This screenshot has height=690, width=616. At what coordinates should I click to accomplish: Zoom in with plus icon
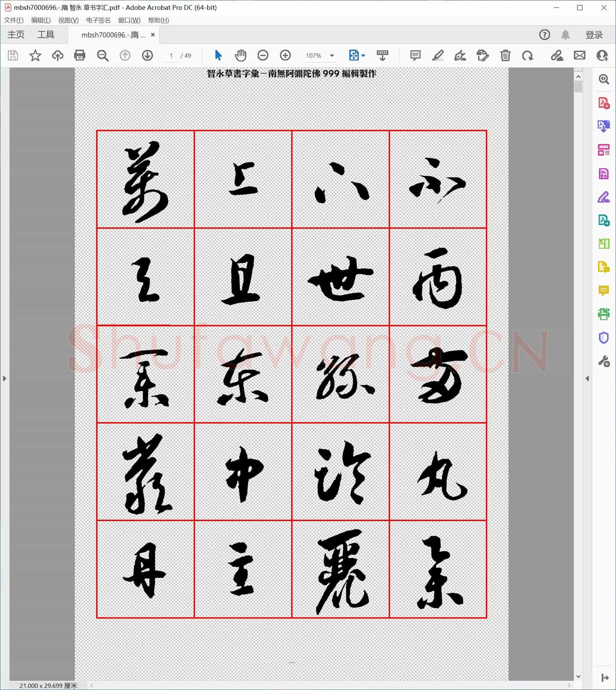coord(285,55)
